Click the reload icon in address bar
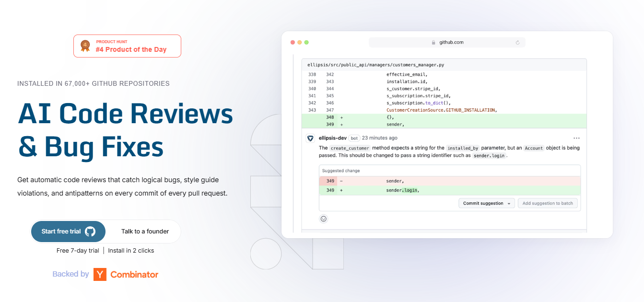Screen dimensions: 644x302 [x=517, y=42]
